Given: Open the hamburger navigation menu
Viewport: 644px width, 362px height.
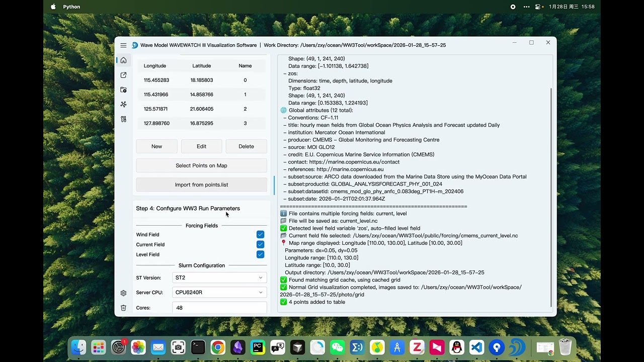Looking at the screenshot, I should click(123, 45).
